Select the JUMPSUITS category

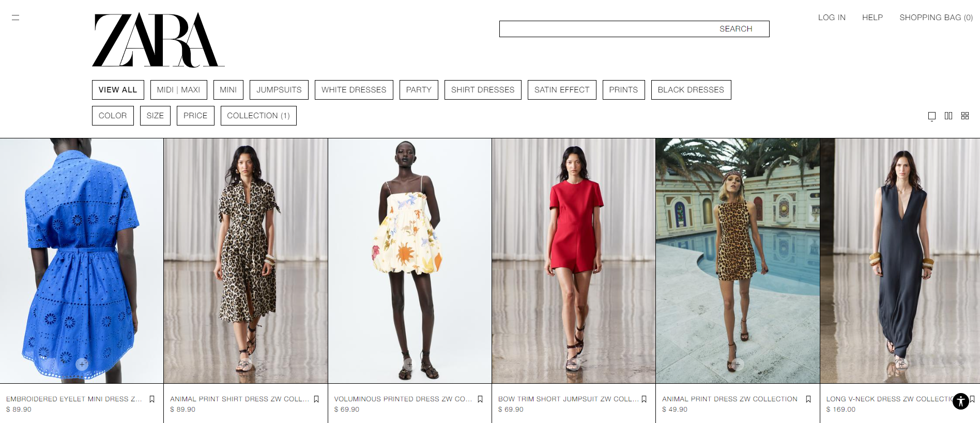pos(279,90)
